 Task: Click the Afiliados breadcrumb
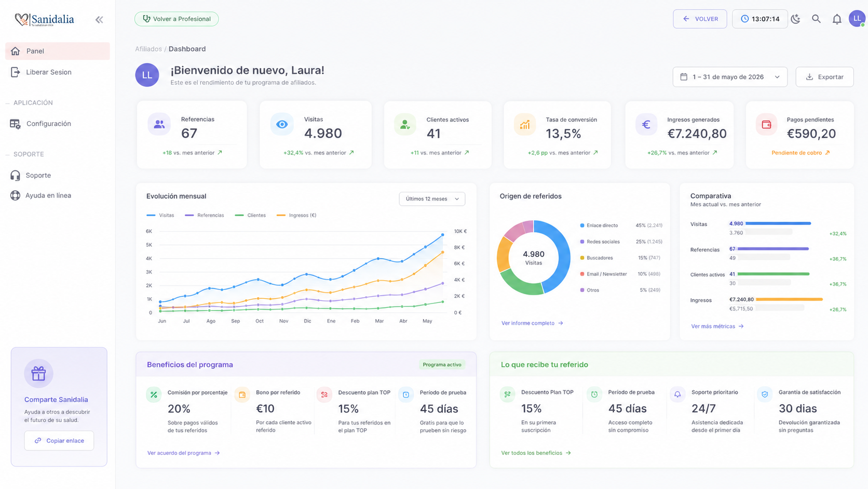pos(148,49)
